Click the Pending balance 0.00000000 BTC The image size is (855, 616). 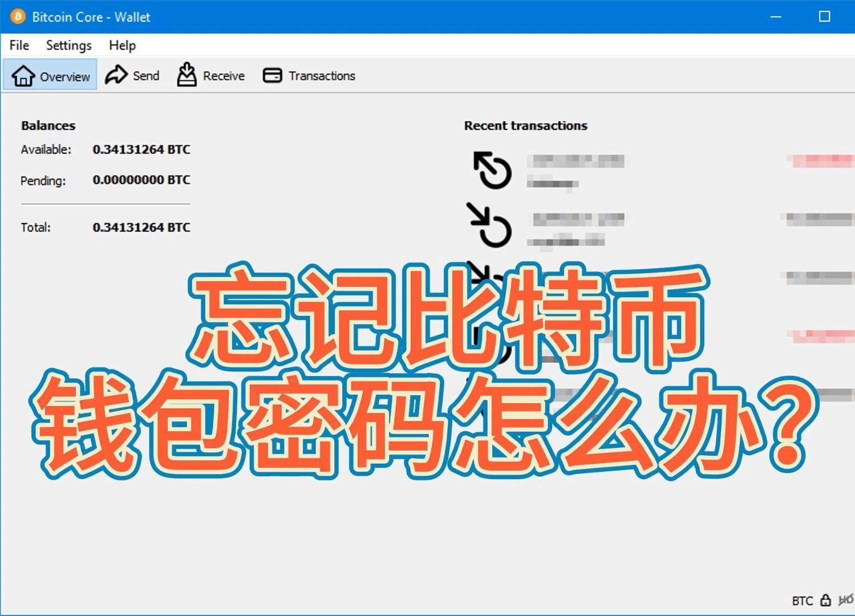tap(141, 180)
